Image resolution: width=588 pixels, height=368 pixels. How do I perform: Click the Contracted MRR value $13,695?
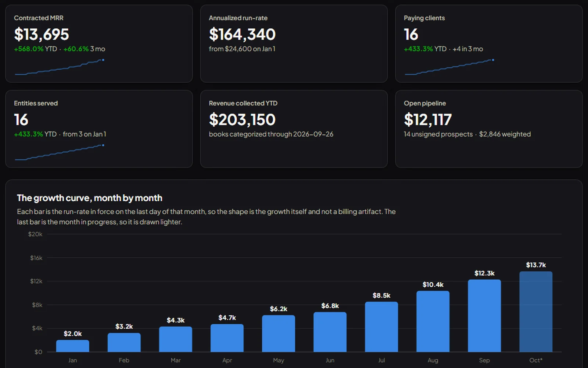[42, 34]
